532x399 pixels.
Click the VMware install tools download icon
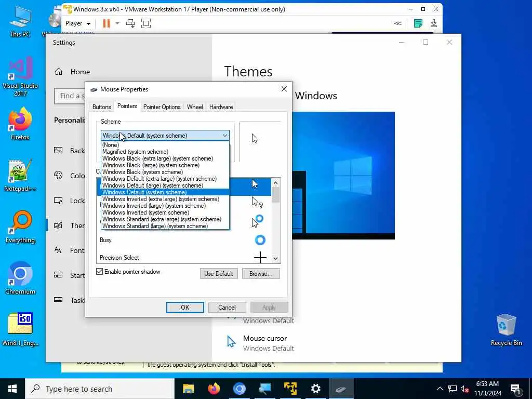pyautogui.click(x=434, y=23)
